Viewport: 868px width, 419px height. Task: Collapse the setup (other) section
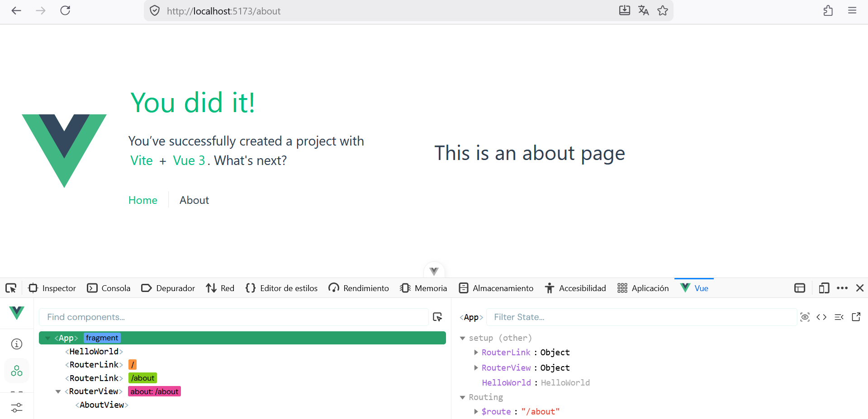[x=462, y=338]
